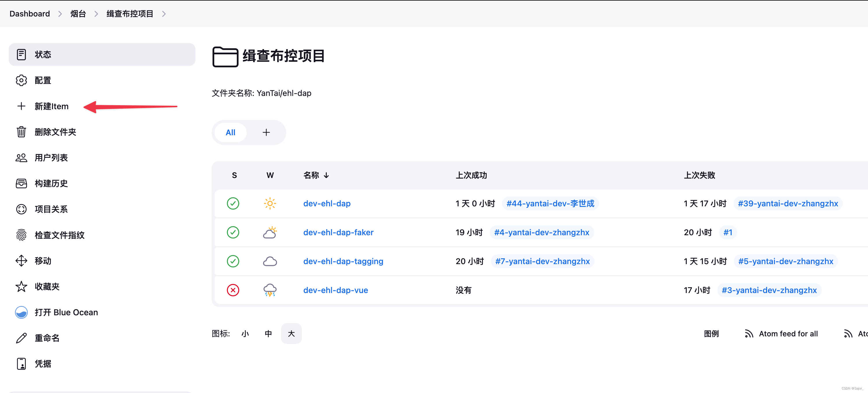Click the fingerprint icon 检查文件指纹

pos(21,235)
